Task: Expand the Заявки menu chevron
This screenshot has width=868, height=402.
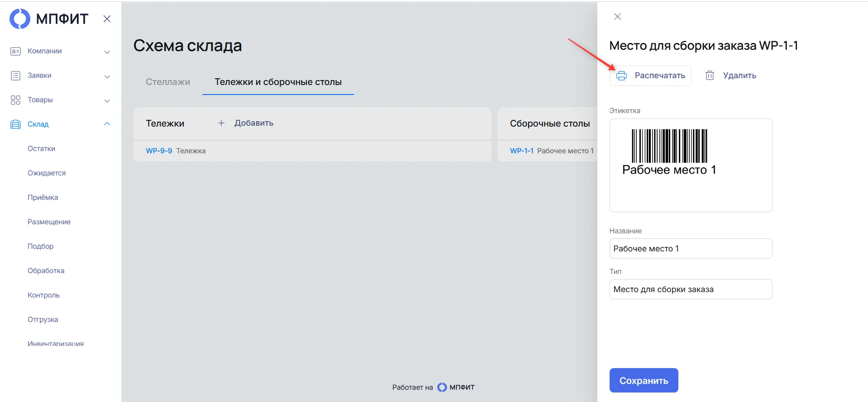Action: (107, 76)
